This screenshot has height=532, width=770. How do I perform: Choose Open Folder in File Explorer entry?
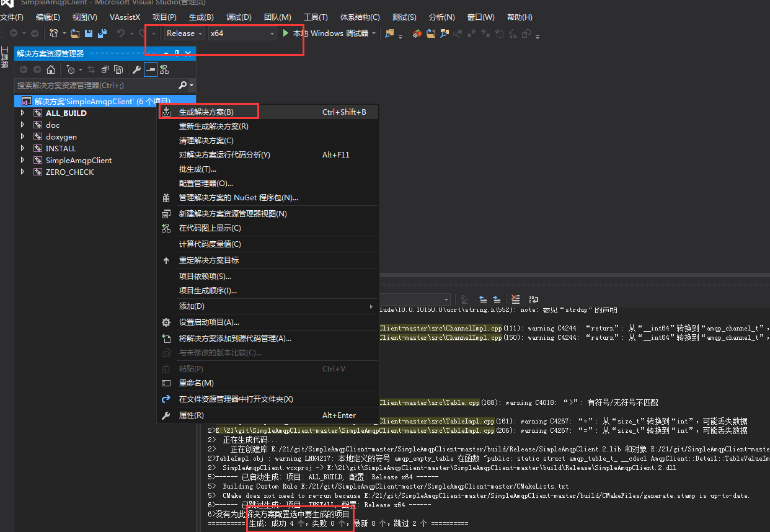pyautogui.click(x=267, y=399)
